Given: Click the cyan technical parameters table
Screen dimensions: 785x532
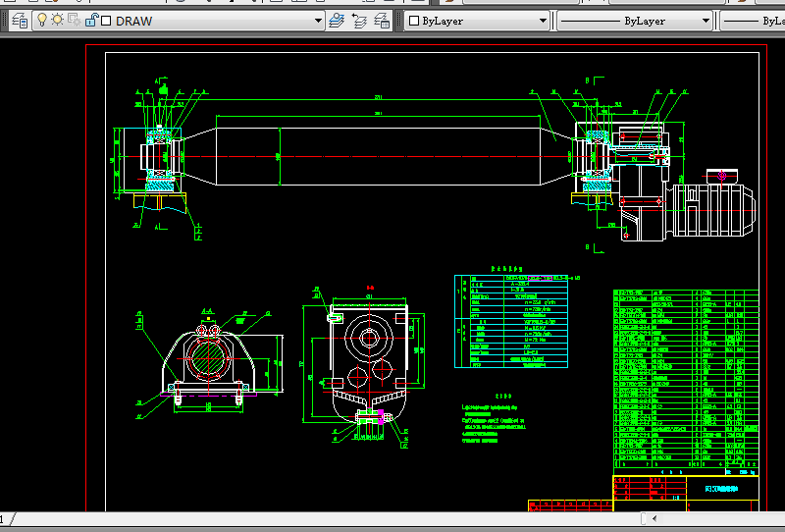Looking at the screenshot, I should [x=511, y=321].
